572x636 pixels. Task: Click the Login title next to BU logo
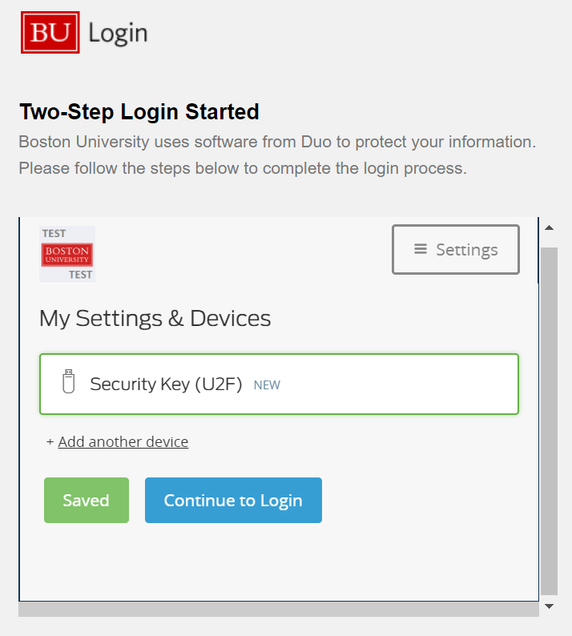118,33
